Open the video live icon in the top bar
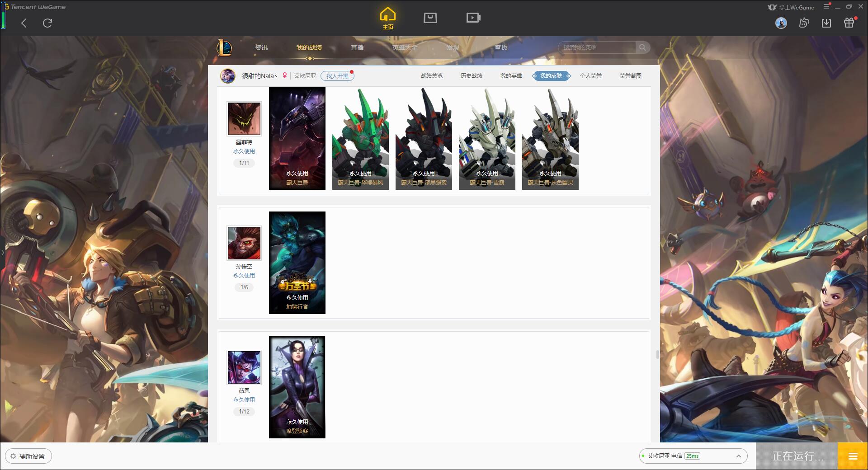The height and width of the screenshot is (470, 868). tap(473, 18)
